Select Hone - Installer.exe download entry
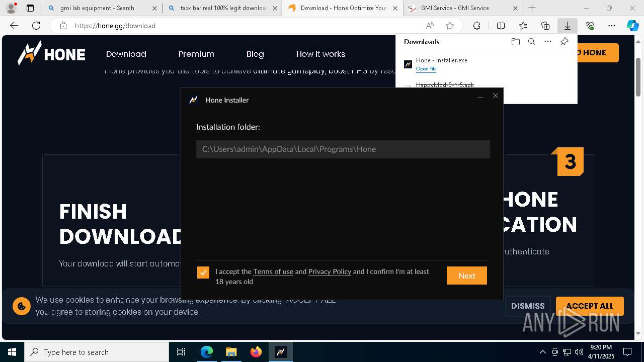The image size is (644, 362). 486,64
